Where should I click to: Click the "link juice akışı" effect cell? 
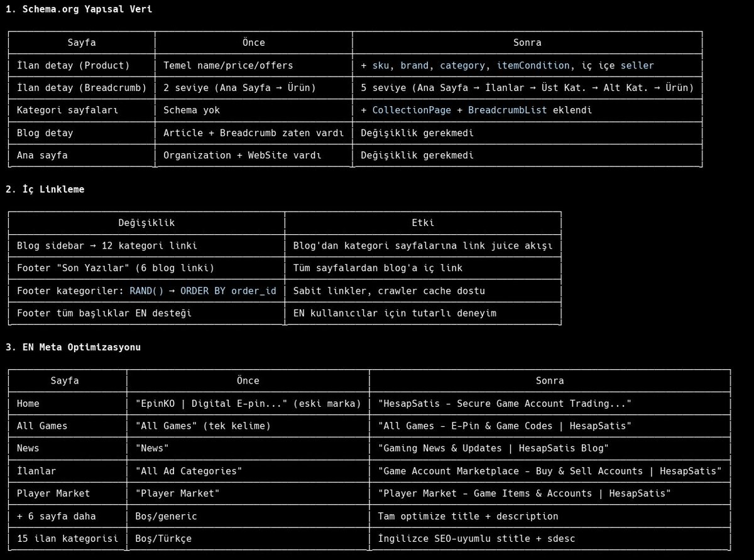click(423, 245)
